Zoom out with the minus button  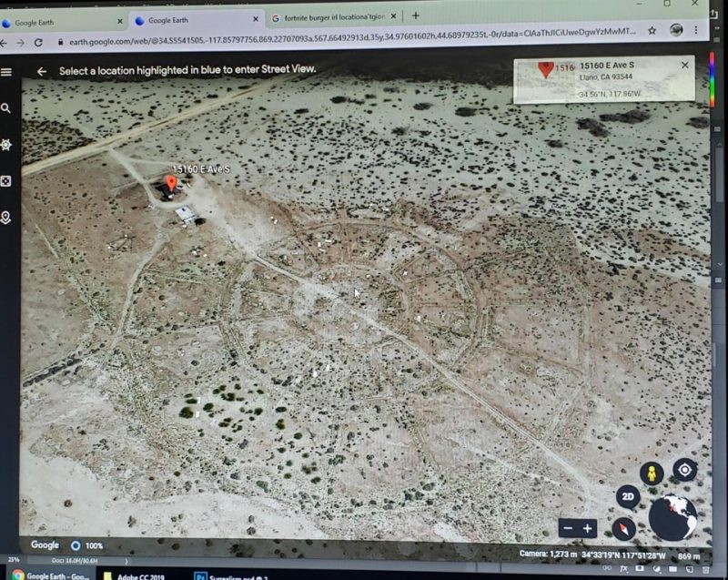click(568, 528)
